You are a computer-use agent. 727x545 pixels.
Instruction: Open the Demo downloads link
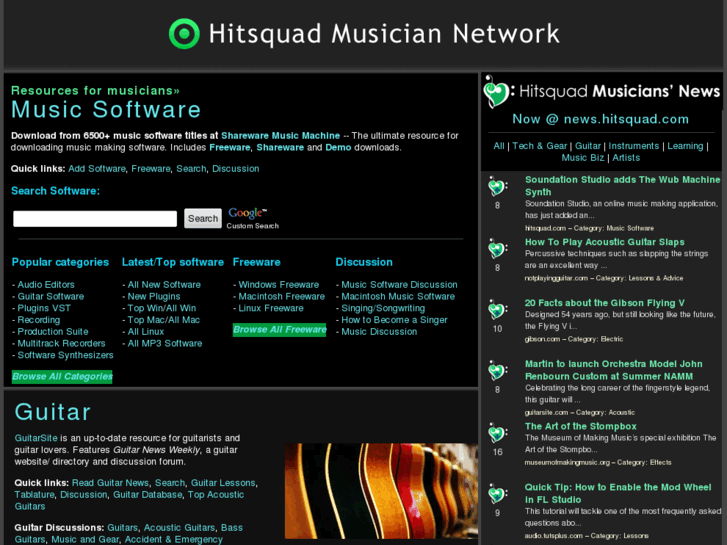[338, 147]
